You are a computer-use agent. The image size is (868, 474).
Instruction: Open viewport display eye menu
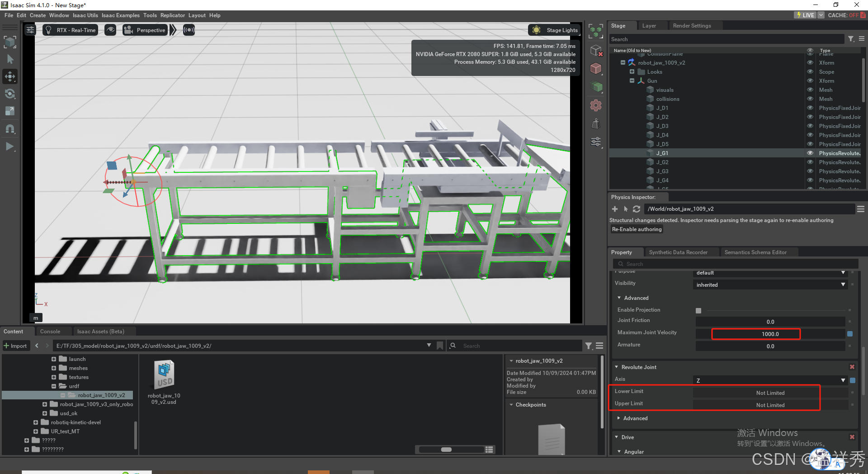[x=110, y=30]
